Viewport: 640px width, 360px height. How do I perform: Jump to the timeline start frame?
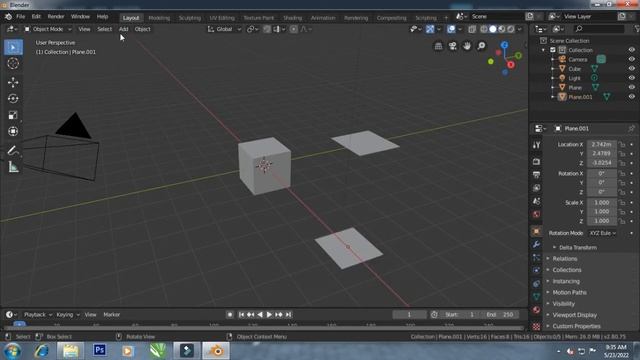point(241,314)
